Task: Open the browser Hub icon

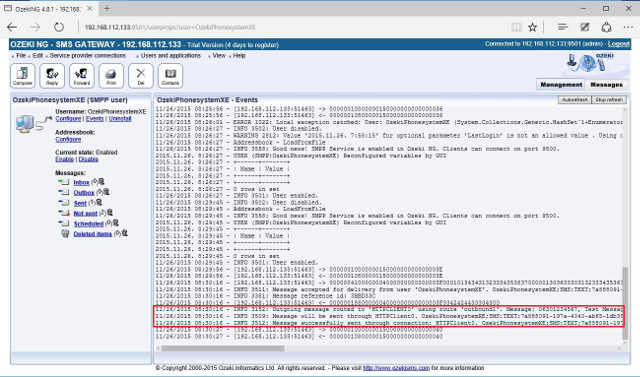Action: tap(562, 27)
